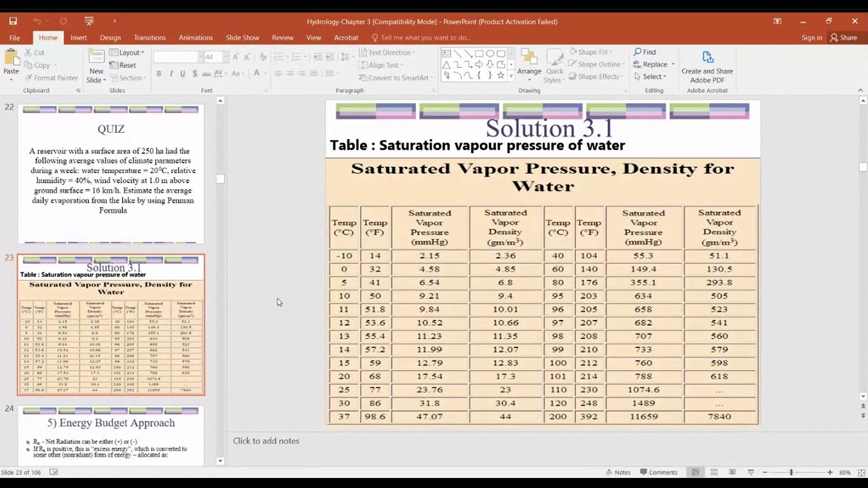Viewport: 868px width, 488px height.
Task: Open the slide Layout dropdown
Action: click(x=126, y=53)
